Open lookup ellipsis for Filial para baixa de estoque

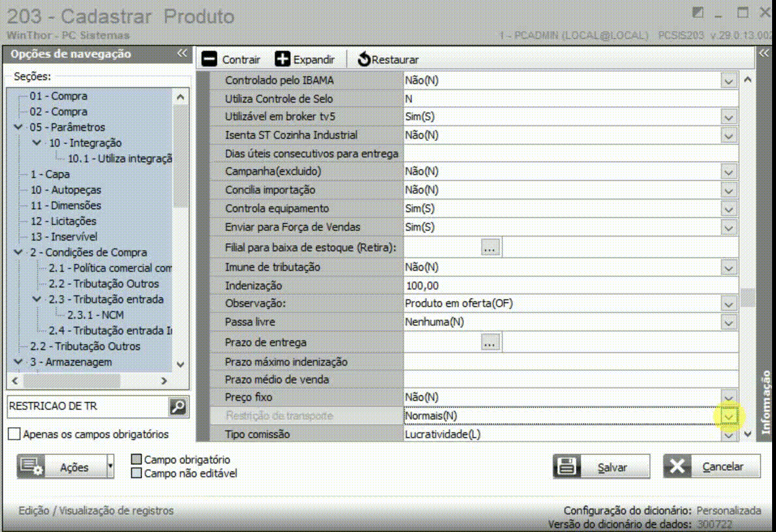(x=490, y=248)
